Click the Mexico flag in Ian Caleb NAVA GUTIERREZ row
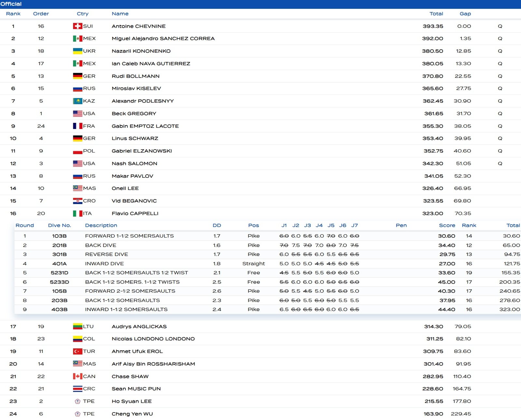521x420 pixels. tap(77, 64)
